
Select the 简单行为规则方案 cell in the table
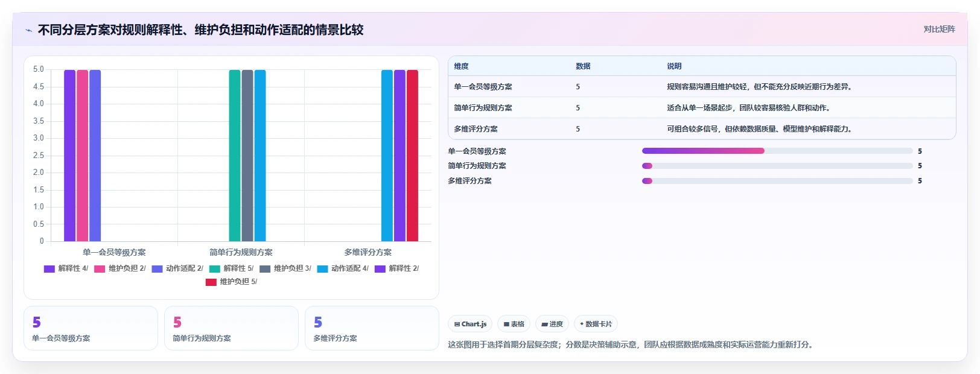pyautogui.click(x=483, y=108)
